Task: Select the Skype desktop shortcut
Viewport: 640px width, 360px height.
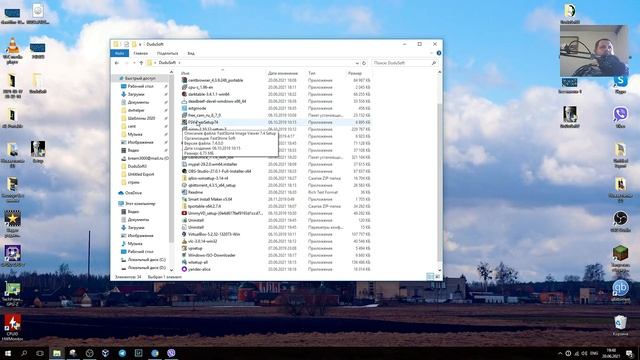Action: (x=620, y=84)
